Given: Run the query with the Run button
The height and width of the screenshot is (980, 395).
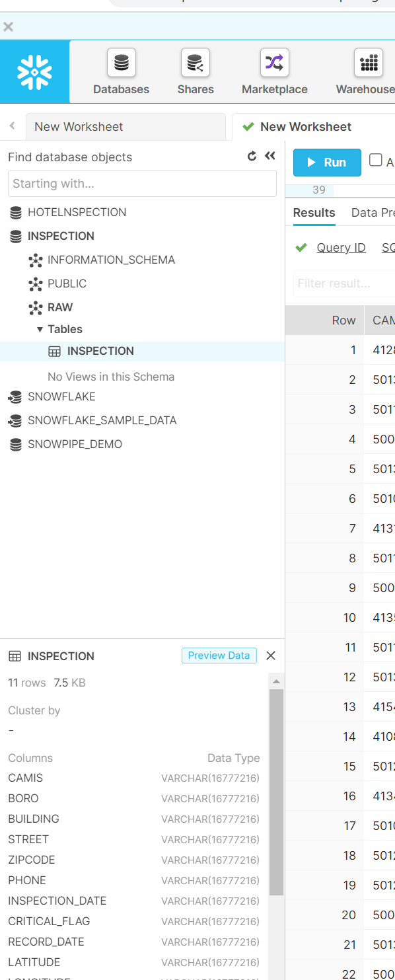Looking at the screenshot, I should pos(327,163).
